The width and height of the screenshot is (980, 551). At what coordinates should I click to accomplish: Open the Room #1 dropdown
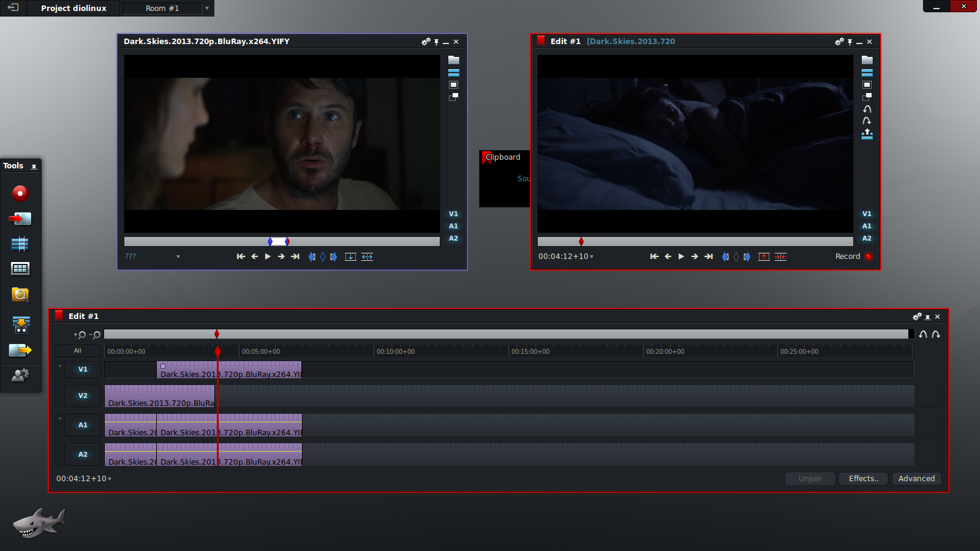click(207, 8)
